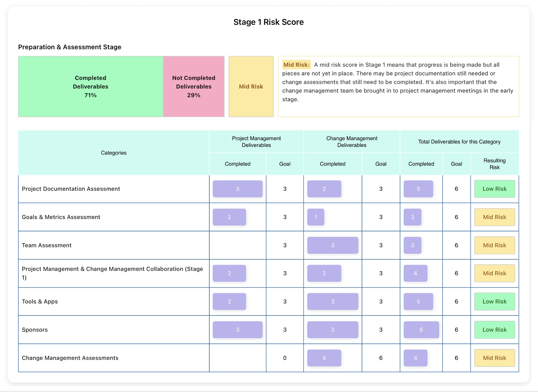Select the completed count pill for Sponsors total deliverables
Screen dimensions: 538x392
[x=421, y=329]
